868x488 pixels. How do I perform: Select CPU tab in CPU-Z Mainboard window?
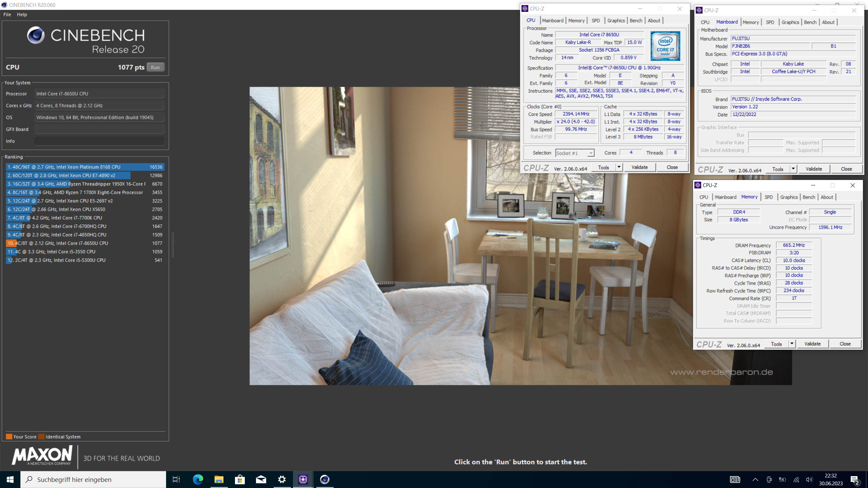(x=705, y=22)
